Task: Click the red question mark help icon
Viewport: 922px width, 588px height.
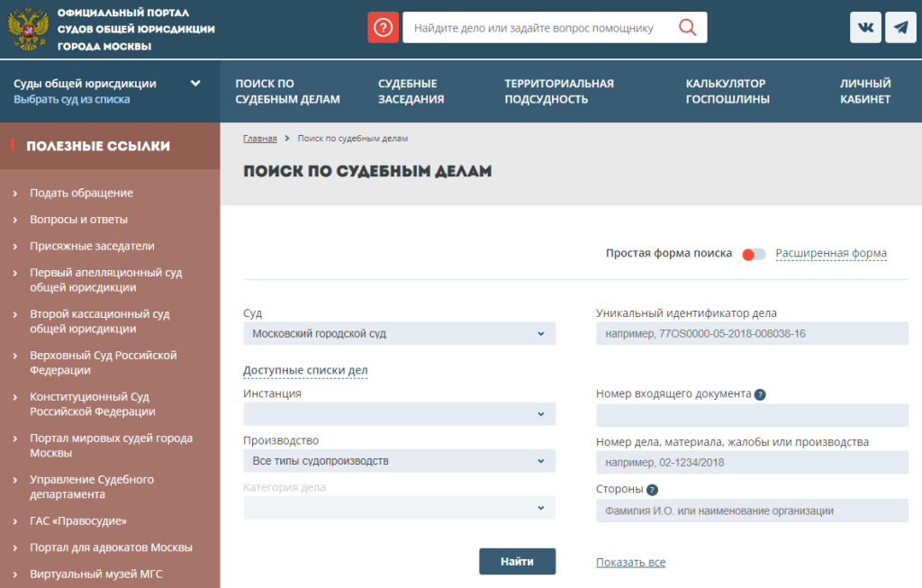Action: coord(383,28)
